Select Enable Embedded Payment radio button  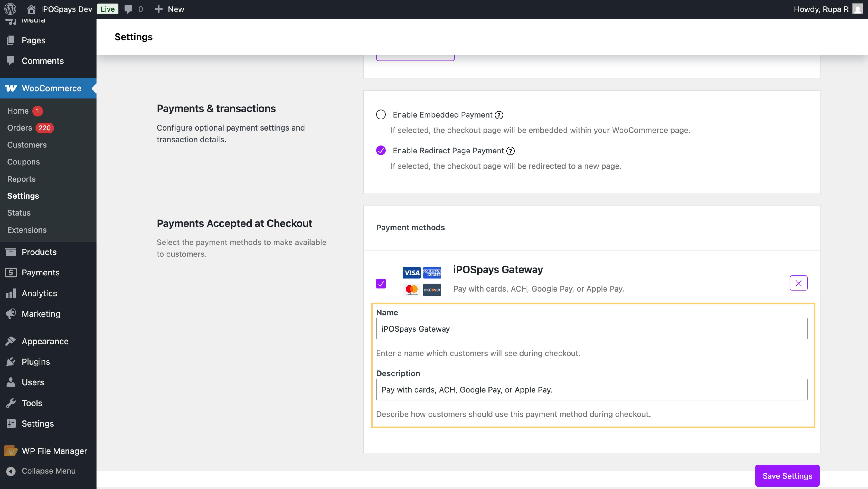pos(381,115)
